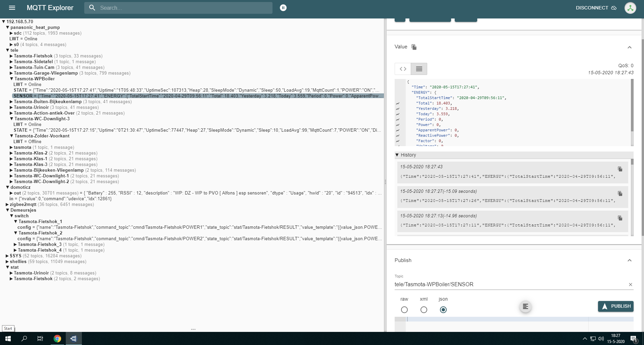Viewport: 644px width, 345px height.
Task: Show chart for Yesterday value
Action: point(398,109)
